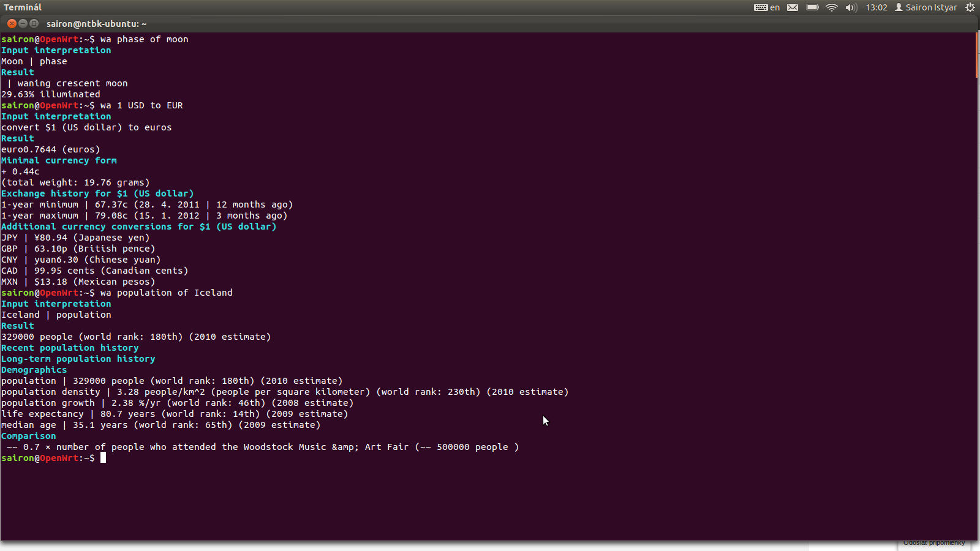Screen dimensions: 980x551
Task: Click the Odoslať pripomienky link
Action: click(x=933, y=542)
